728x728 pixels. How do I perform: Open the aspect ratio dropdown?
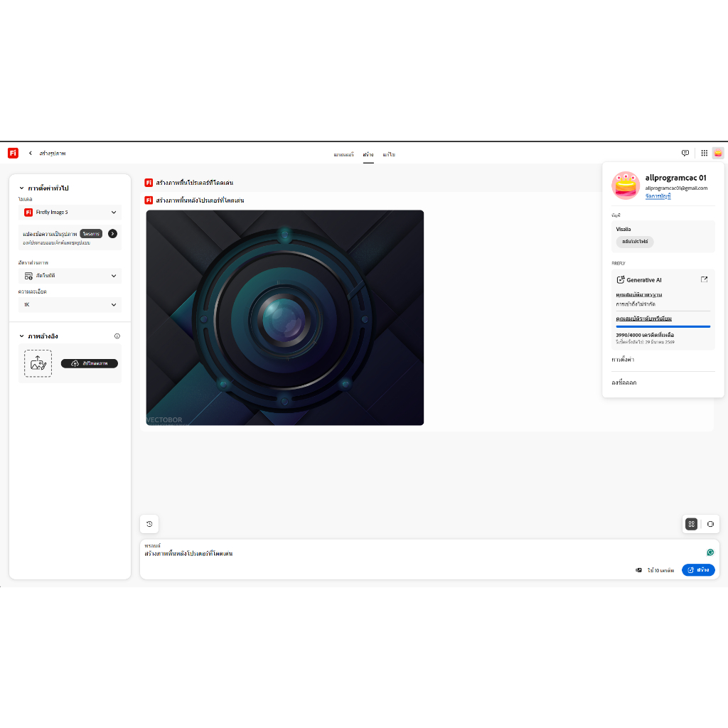click(70, 276)
